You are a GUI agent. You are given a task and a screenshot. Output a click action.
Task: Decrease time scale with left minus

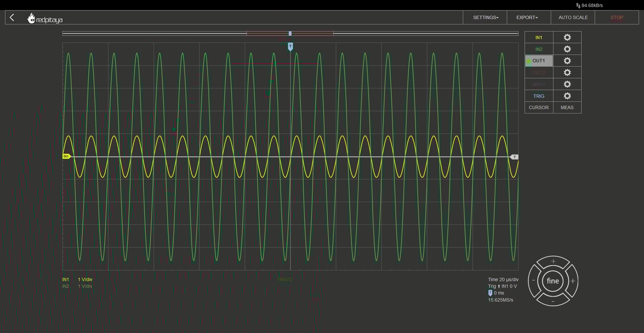534,281
